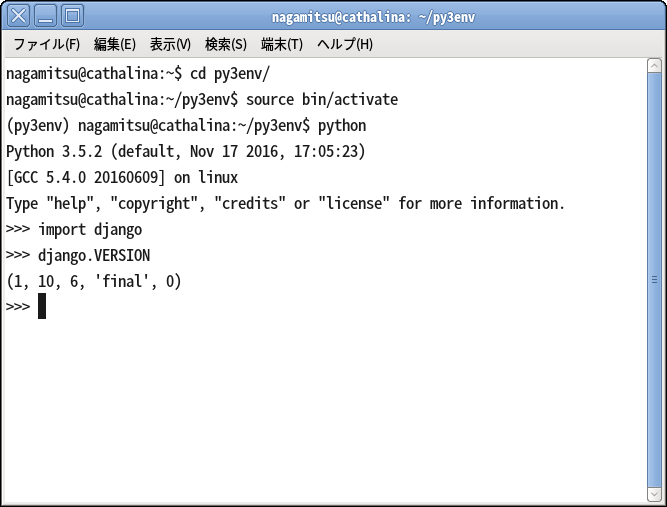Close the terminal window
This screenshot has width=667, height=507.
click(18, 16)
